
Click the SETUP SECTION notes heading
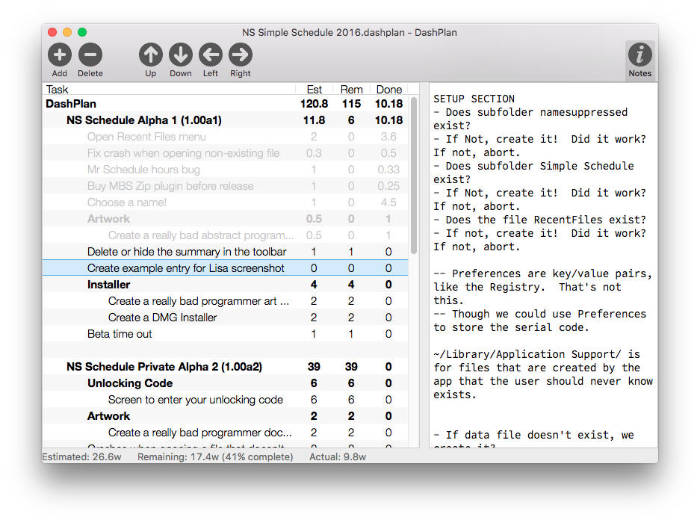pos(474,99)
